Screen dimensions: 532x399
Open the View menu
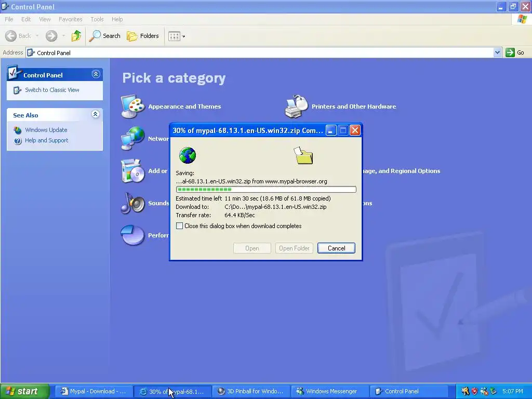(45, 19)
